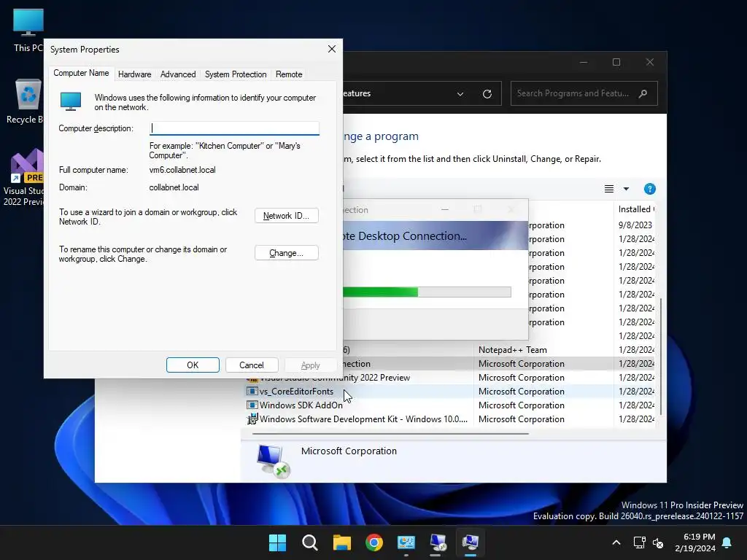Click the search magnifier in Programs and Features
This screenshot has height=560, width=747.
pos(643,93)
